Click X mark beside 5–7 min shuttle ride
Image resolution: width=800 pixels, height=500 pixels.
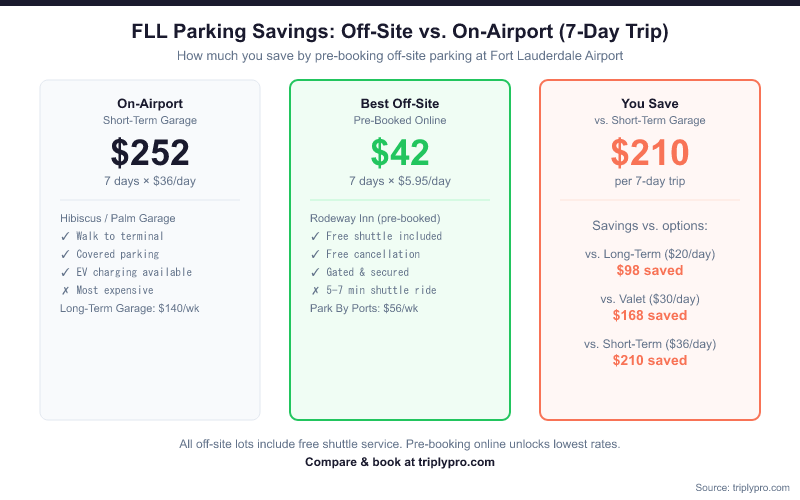pyautogui.click(x=315, y=291)
